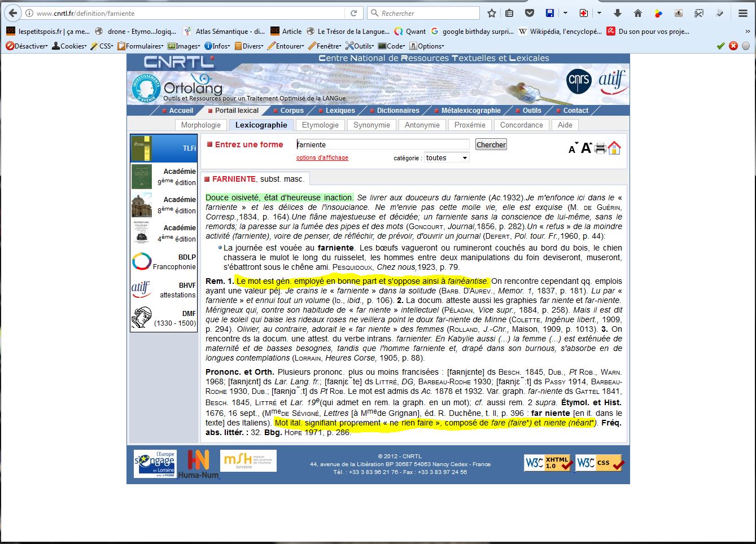The image size is (756, 544).
Task: Save page to Pocket icon
Action: click(529, 13)
